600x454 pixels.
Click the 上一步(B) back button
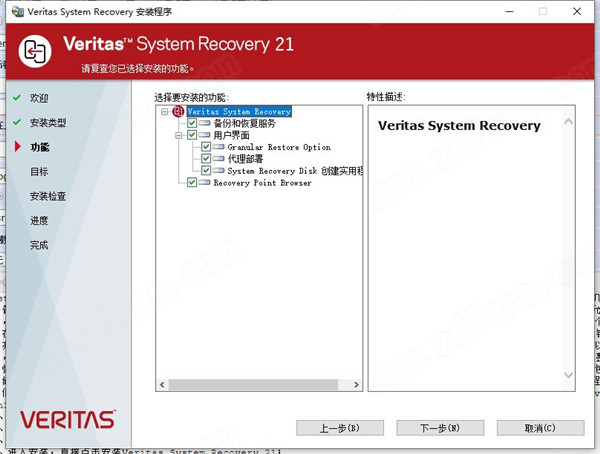340,428
